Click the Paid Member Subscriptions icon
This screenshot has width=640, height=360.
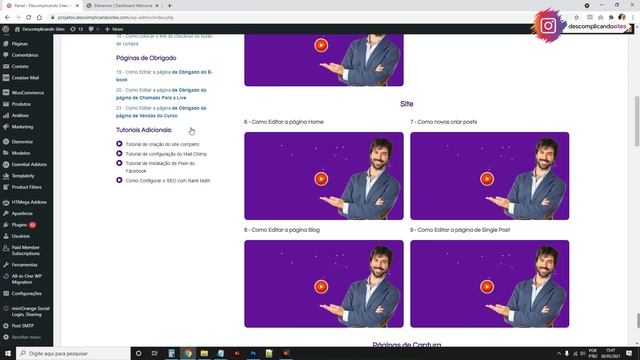point(6,248)
